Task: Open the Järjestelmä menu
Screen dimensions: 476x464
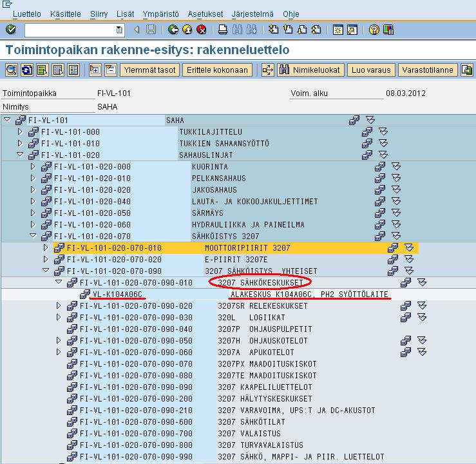Action: pyautogui.click(x=252, y=14)
